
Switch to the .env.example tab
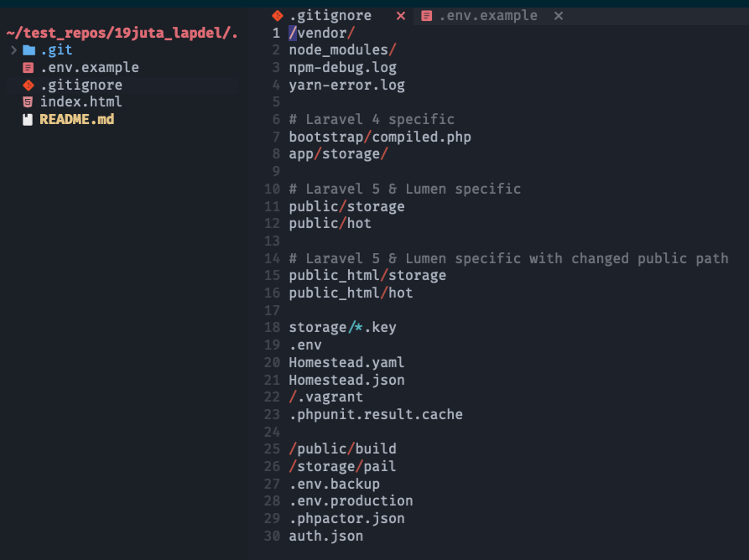point(488,16)
